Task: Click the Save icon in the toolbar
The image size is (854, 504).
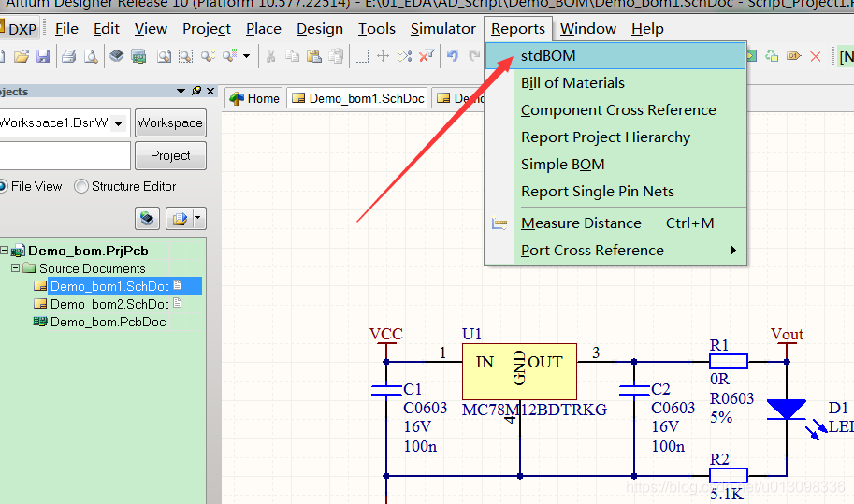Action: 43,57
